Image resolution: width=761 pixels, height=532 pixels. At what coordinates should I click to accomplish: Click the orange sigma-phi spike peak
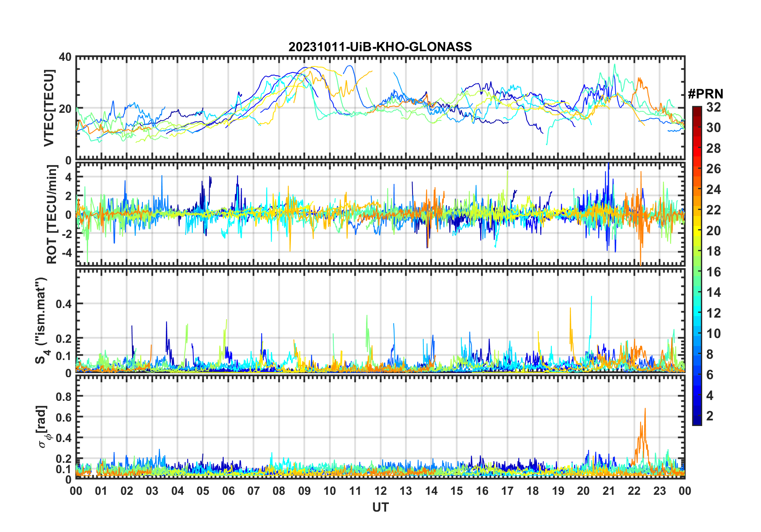[x=645, y=409]
